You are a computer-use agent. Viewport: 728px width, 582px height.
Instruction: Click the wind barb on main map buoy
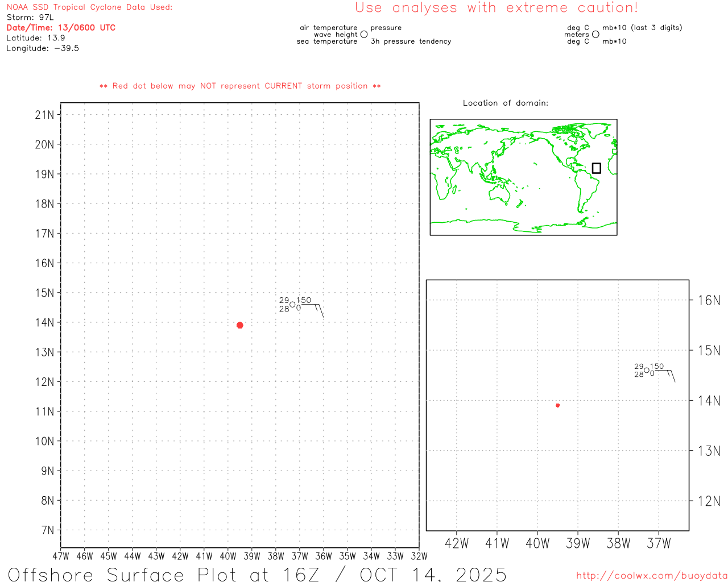click(x=313, y=310)
